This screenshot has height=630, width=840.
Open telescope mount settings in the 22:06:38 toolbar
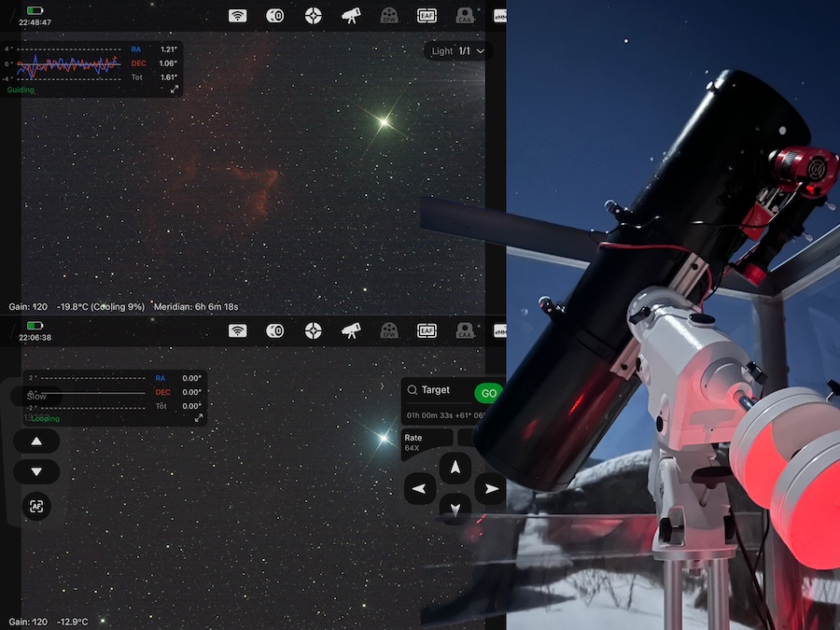(x=351, y=330)
